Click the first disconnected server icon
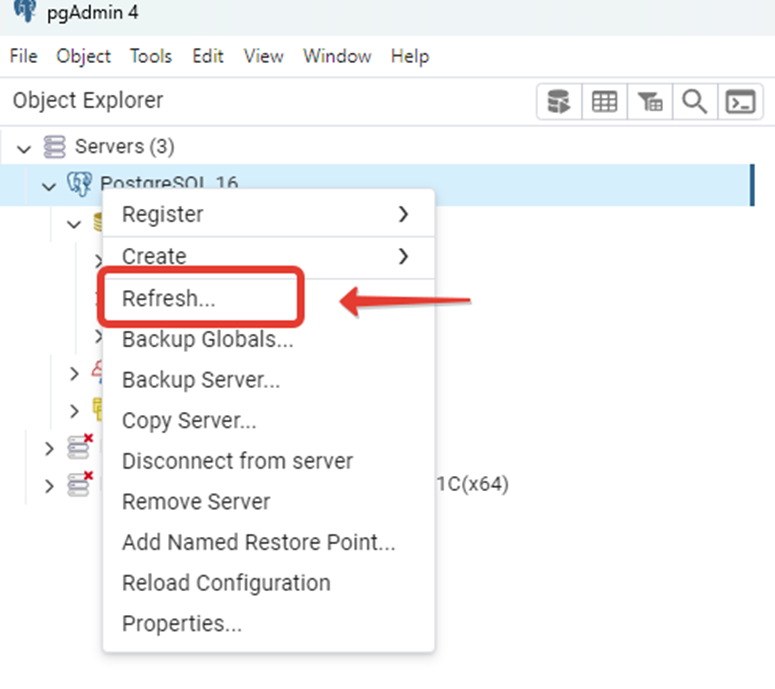This screenshot has width=775, height=689. (x=80, y=447)
